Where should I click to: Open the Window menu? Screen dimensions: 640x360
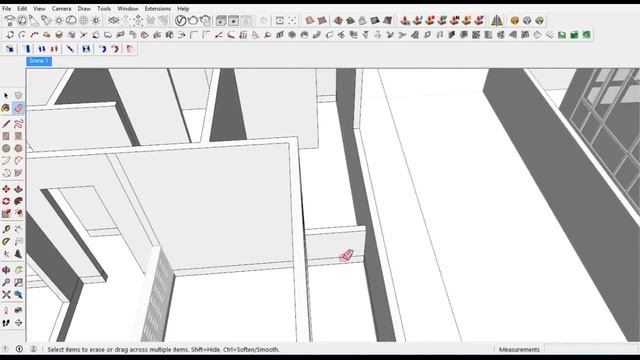click(128, 8)
